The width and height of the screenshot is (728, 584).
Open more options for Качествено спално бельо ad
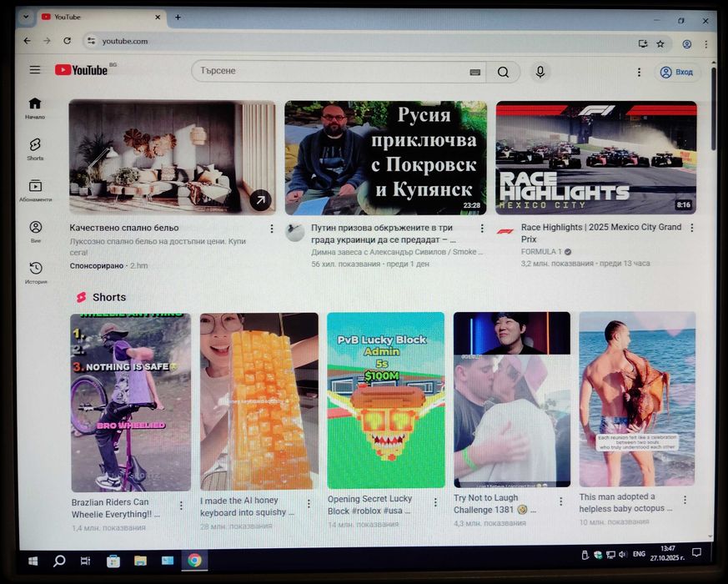pyautogui.click(x=272, y=229)
